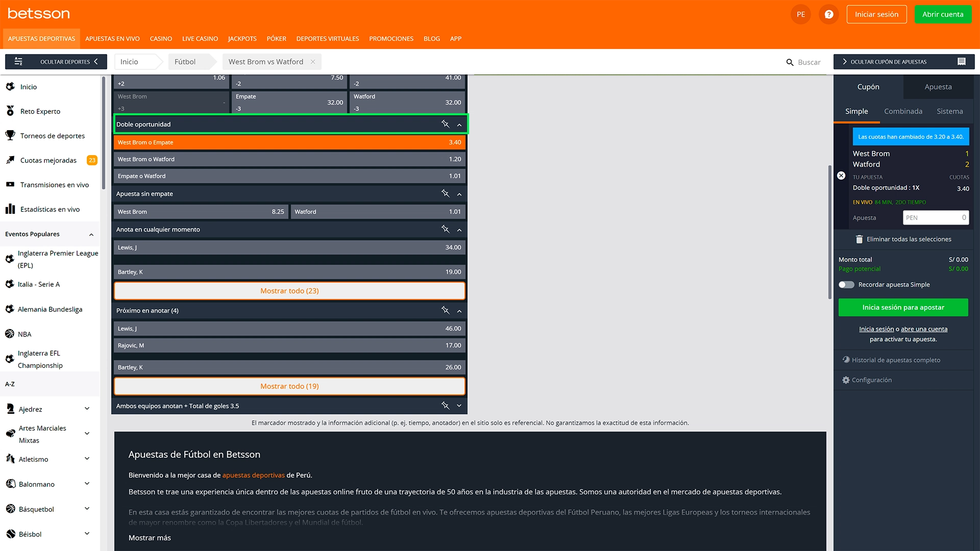Viewport: 980px width, 551px height.
Task: Expand the Básquetbol sport dropdown
Action: click(87, 509)
